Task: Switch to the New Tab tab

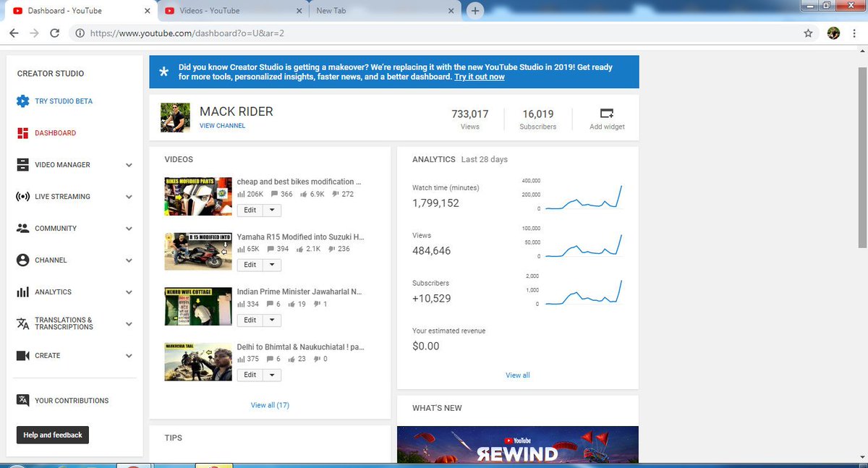Action: (x=383, y=11)
